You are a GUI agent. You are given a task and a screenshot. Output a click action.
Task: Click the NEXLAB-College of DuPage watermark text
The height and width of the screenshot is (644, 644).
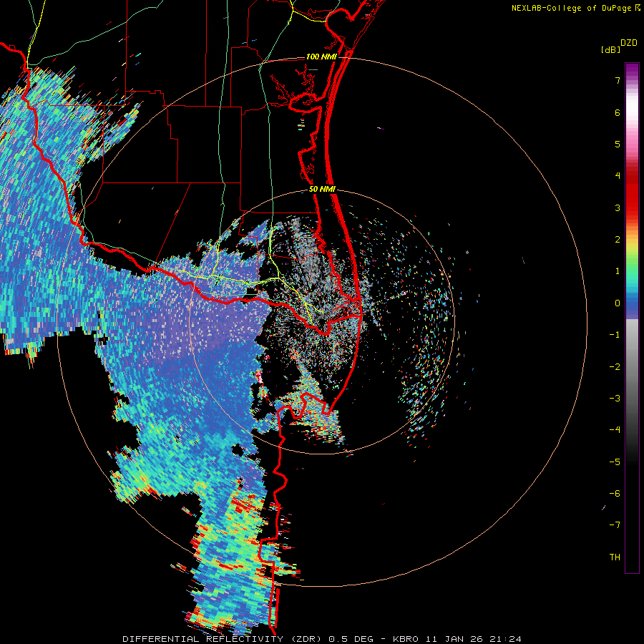point(571,8)
